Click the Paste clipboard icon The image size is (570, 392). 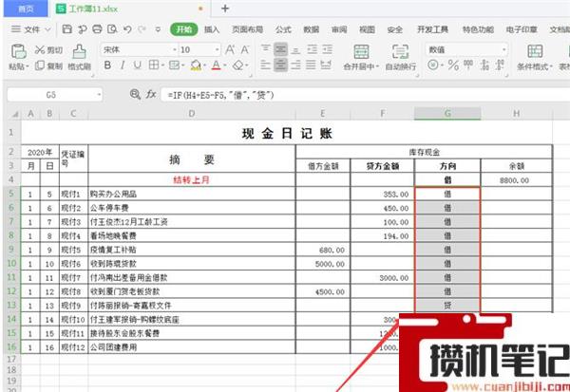pyautogui.click(x=19, y=51)
